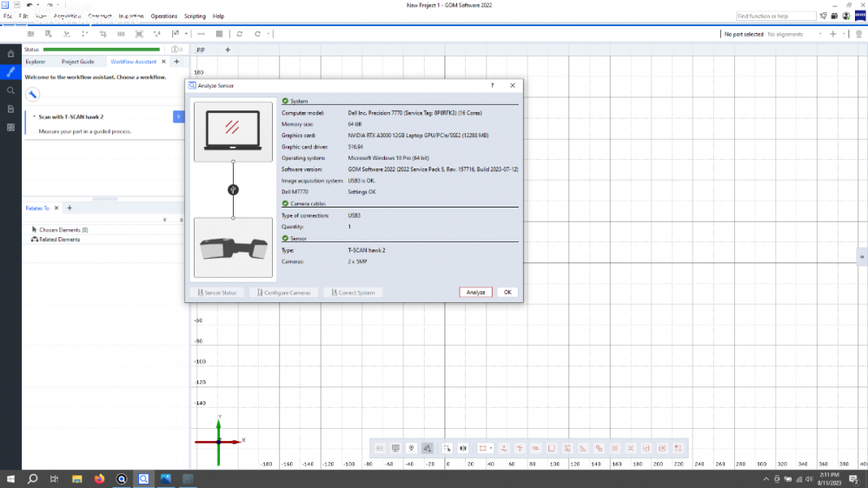
Task: Open the magnifier search workspace icon
Action: pyautogui.click(x=10, y=90)
